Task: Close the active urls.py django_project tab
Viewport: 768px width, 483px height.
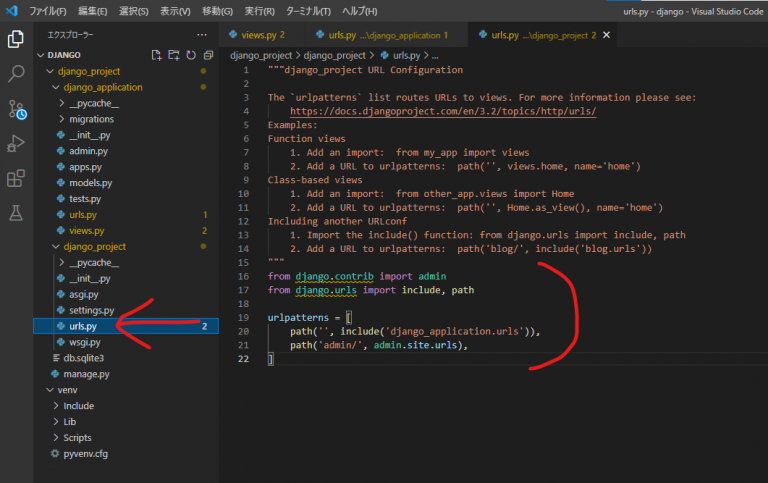Action: (x=606, y=35)
